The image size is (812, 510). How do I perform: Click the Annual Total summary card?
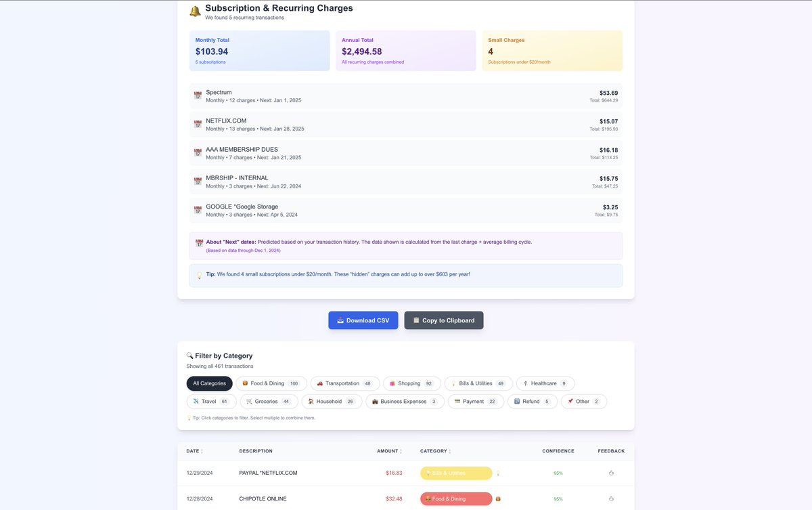406,51
